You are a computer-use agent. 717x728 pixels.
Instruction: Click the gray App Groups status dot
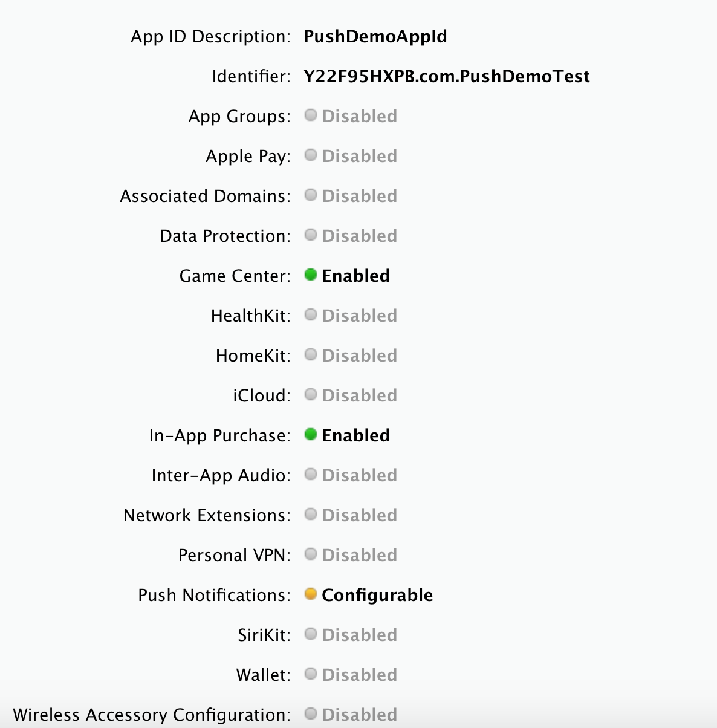(x=311, y=115)
